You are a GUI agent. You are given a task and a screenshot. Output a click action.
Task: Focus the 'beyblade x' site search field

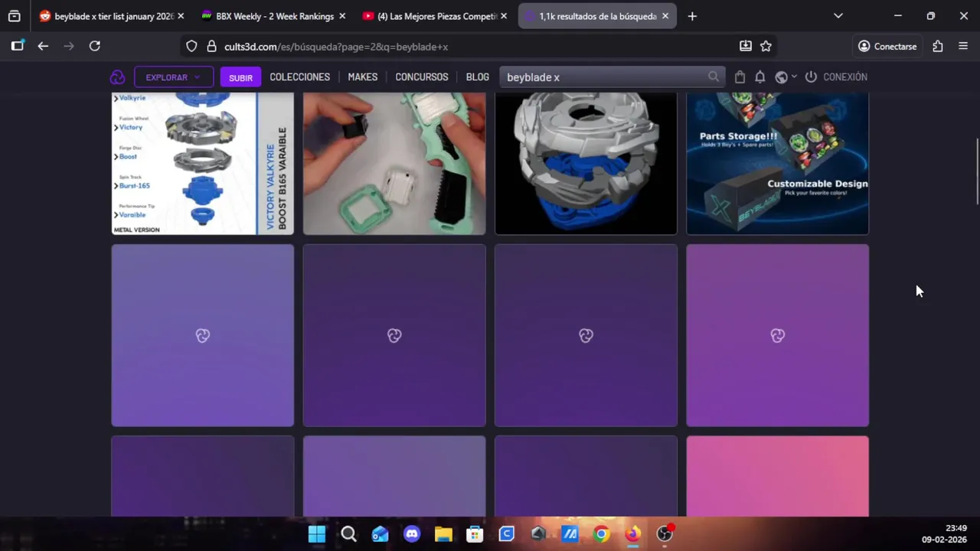click(612, 77)
